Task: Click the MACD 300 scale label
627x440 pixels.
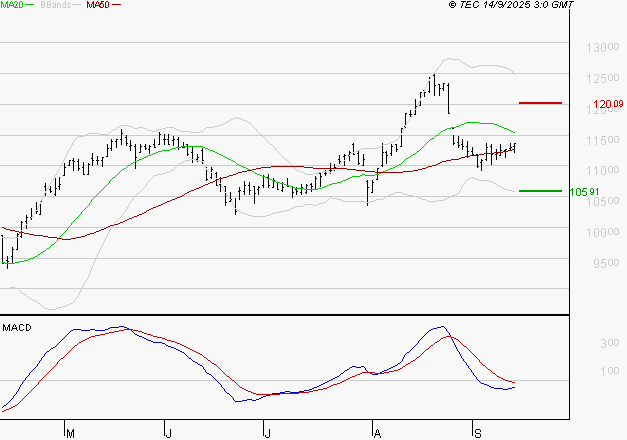Action: pyautogui.click(x=609, y=343)
